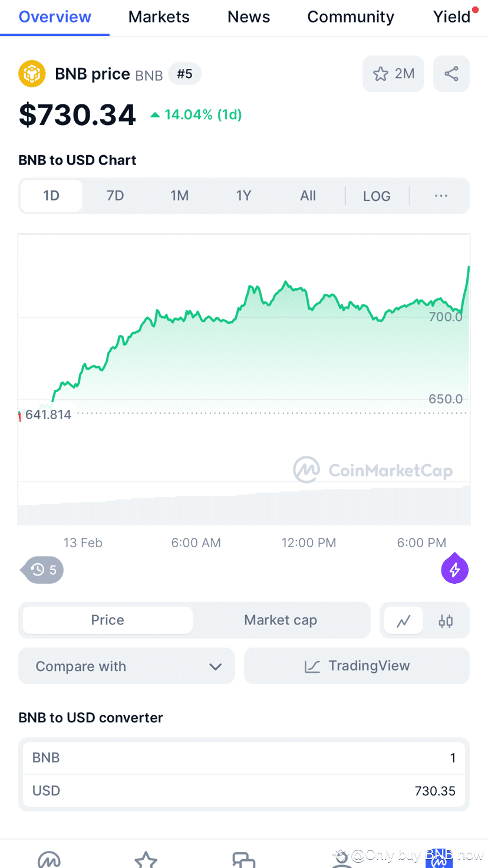Viewport: 488px width, 868px height.
Task: Open the News tab
Action: (249, 17)
